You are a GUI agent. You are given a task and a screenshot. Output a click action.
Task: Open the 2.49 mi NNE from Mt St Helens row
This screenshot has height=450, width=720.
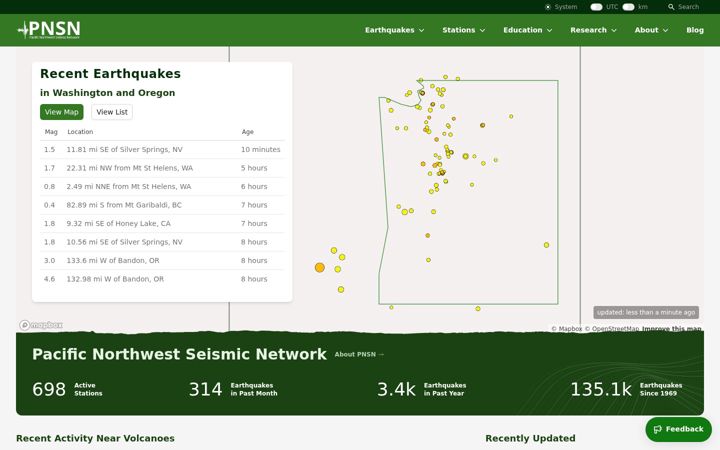point(162,186)
